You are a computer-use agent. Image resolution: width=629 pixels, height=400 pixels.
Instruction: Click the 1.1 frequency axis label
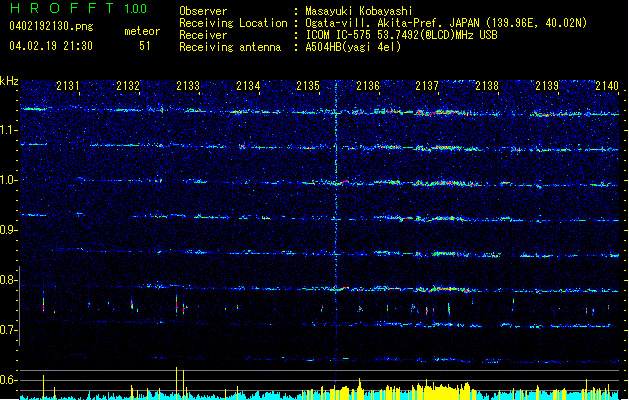pyautogui.click(x=8, y=130)
